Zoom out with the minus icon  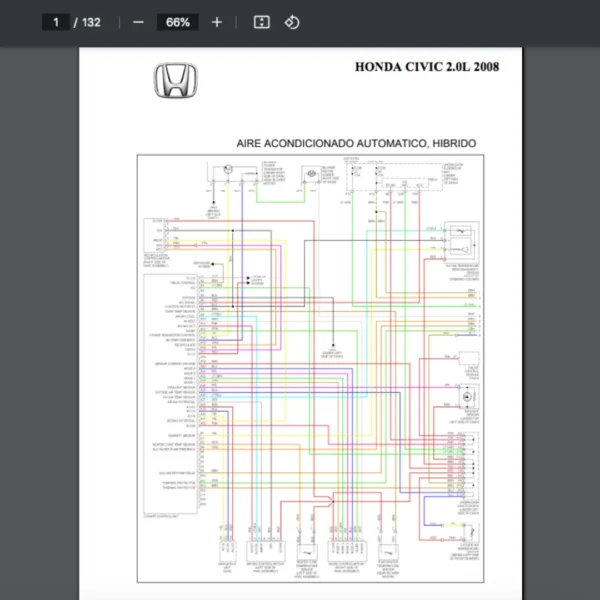138,22
